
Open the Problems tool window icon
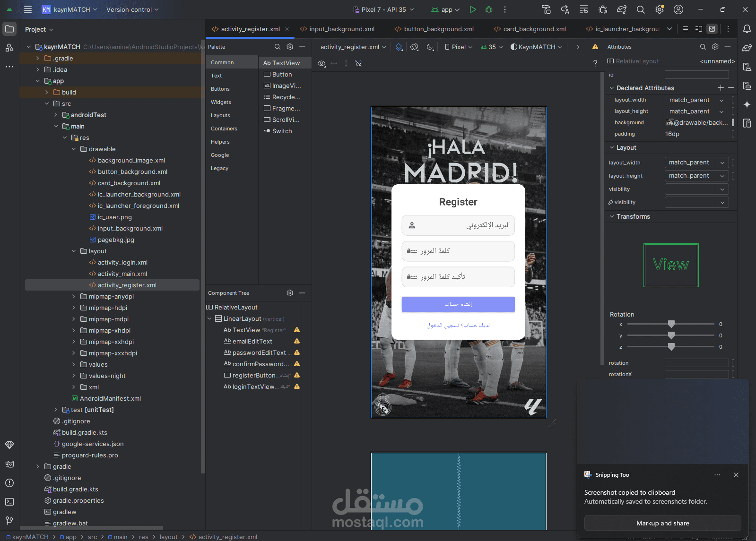[x=9, y=483]
